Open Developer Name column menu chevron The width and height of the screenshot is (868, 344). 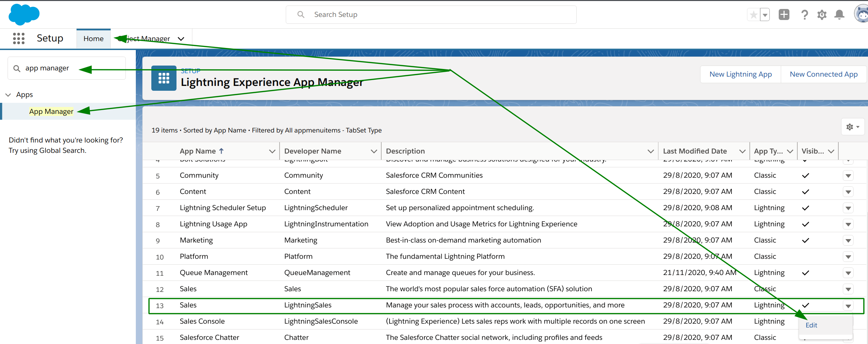(x=374, y=151)
